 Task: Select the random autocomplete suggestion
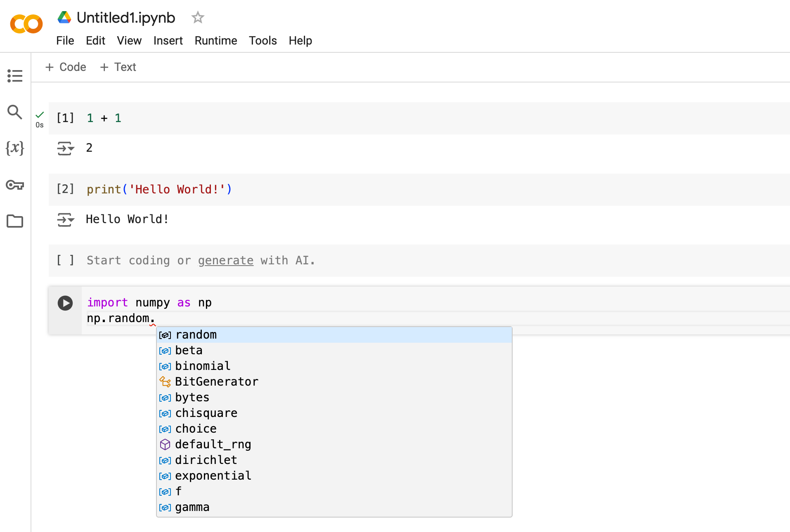(x=334, y=335)
